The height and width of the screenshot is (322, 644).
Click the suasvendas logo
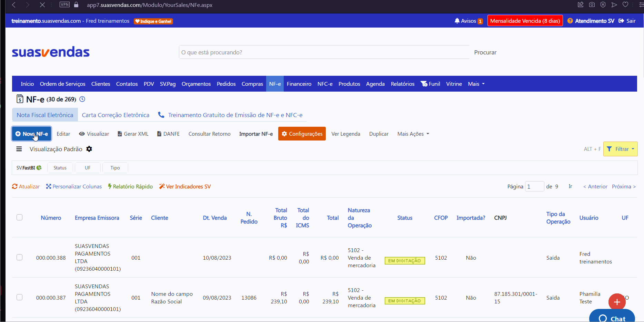click(51, 52)
